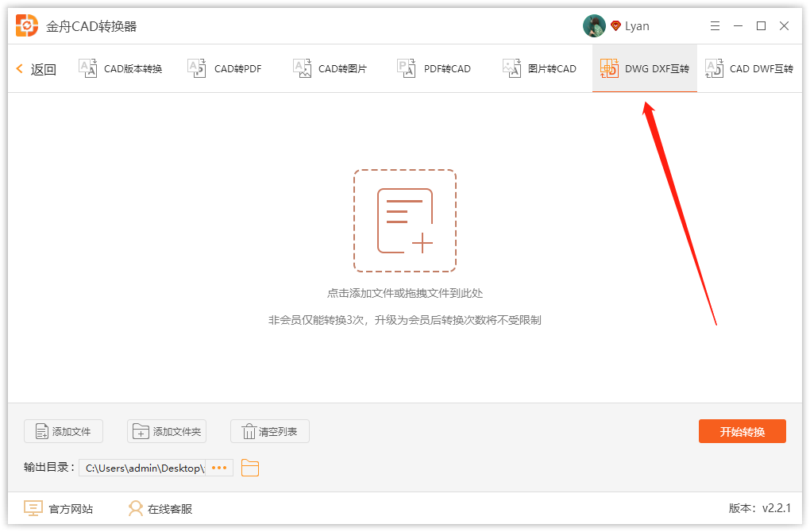The image size is (810, 532).
Task: Select the CAD DWF互转 tab
Action: tap(750, 69)
